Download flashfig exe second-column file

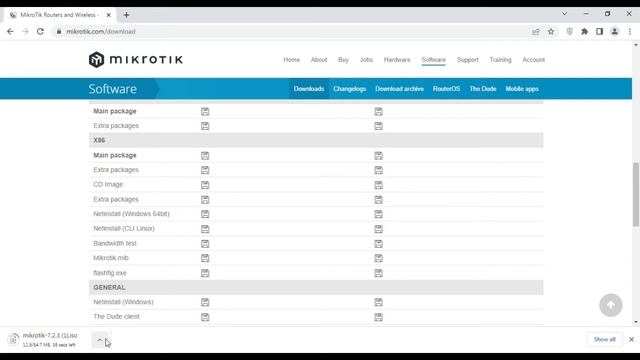(x=378, y=273)
